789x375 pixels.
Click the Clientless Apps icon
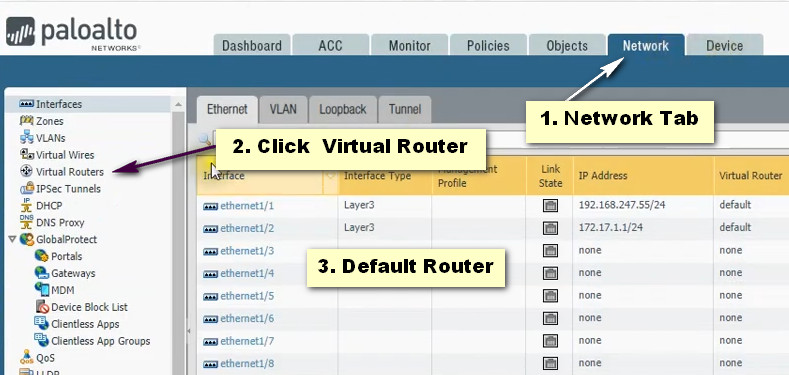click(41, 323)
